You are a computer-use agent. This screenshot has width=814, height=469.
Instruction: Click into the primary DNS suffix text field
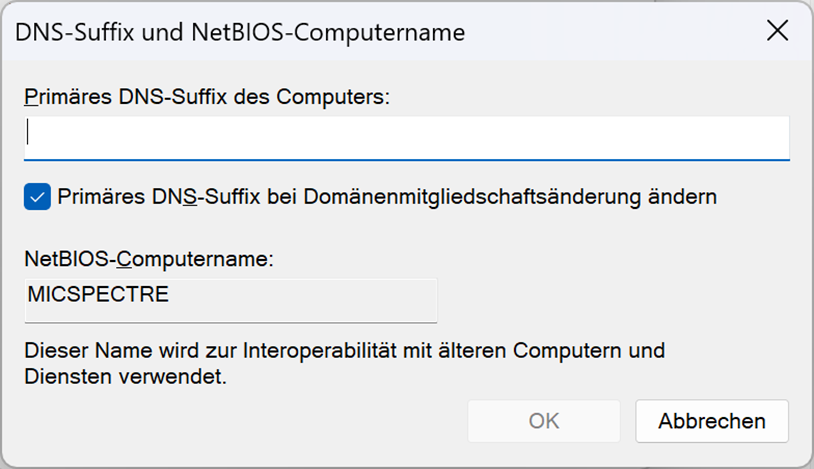point(406,136)
